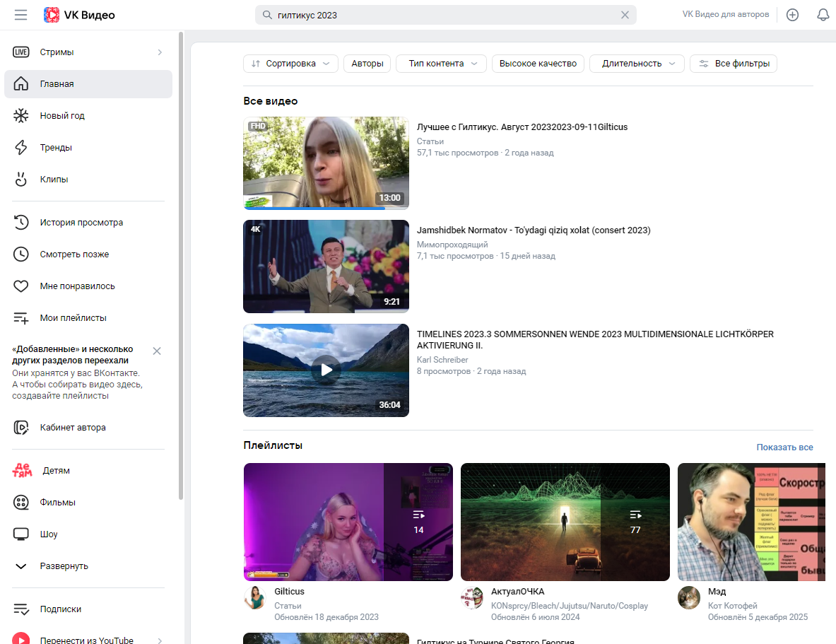Screen dimensions: 836x644
Task: Open the Тип контента dropdown
Action: click(441, 64)
